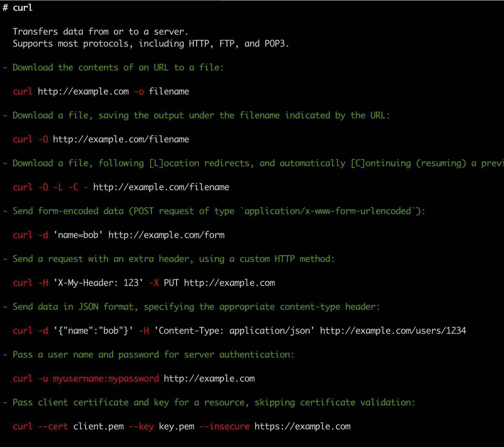Click the -L flag in the resume download command

coord(58,187)
